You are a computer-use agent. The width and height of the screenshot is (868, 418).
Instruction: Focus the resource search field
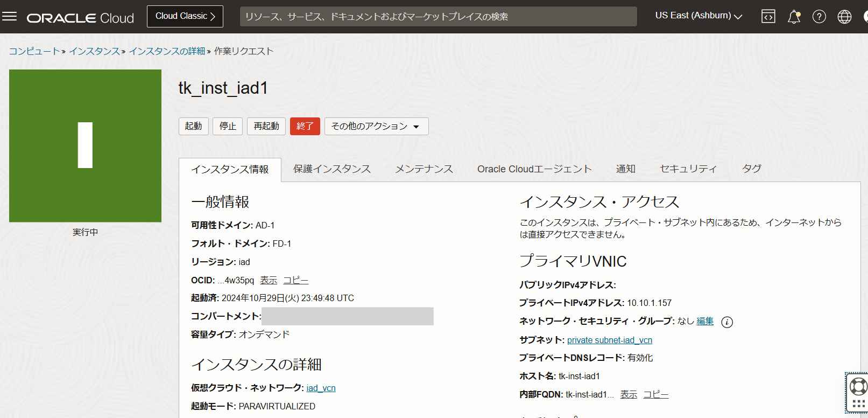coord(438,17)
